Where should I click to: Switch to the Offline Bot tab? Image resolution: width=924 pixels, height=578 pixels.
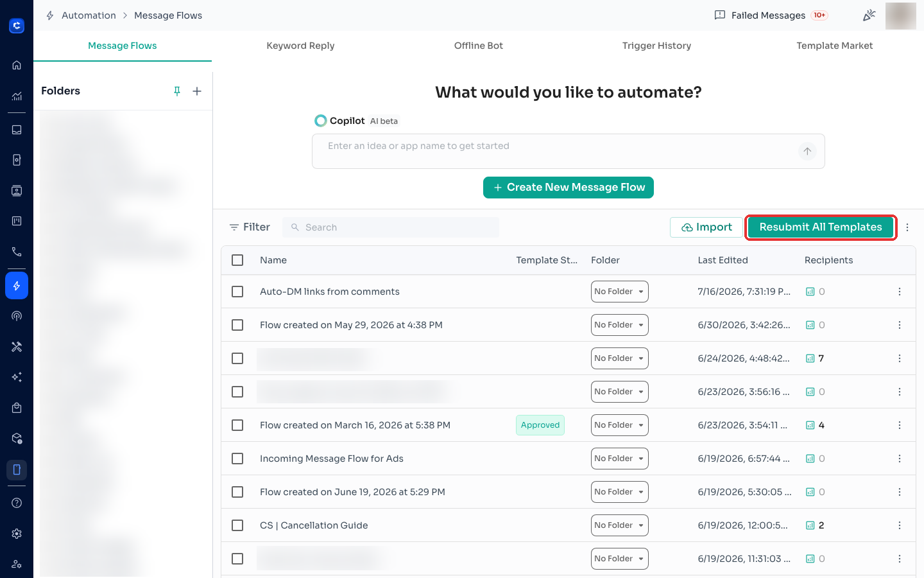click(x=479, y=46)
